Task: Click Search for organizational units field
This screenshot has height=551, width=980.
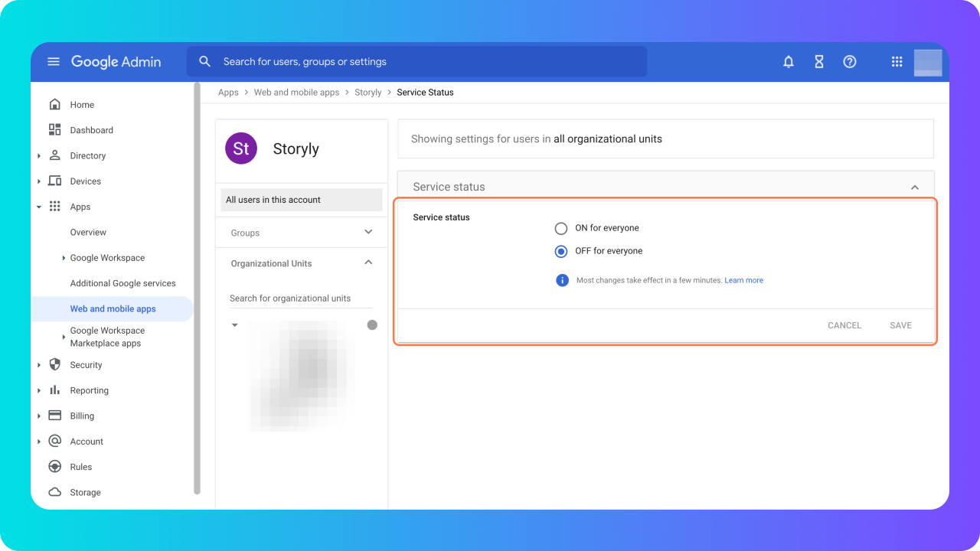Action: [x=301, y=298]
